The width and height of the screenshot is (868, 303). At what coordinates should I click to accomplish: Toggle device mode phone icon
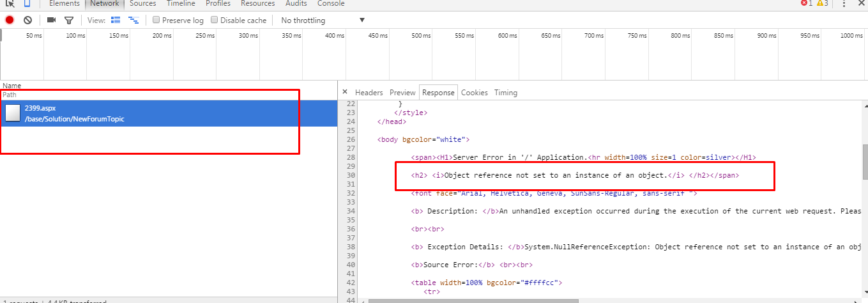tap(27, 3)
